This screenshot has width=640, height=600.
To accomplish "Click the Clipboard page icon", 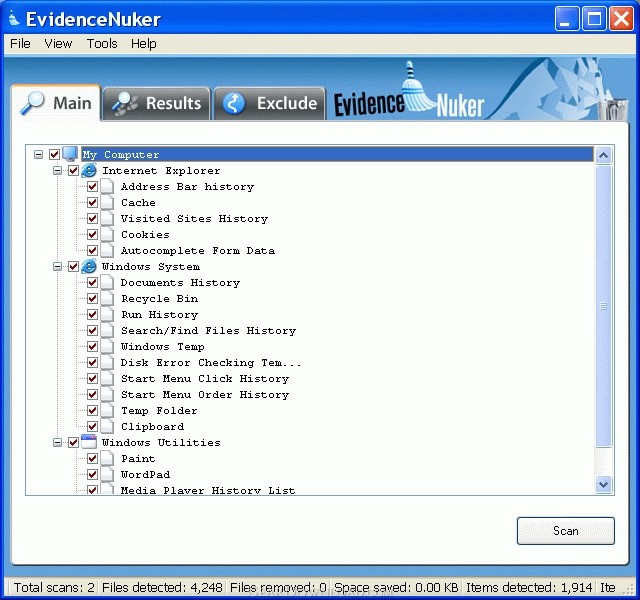I will point(107,426).
